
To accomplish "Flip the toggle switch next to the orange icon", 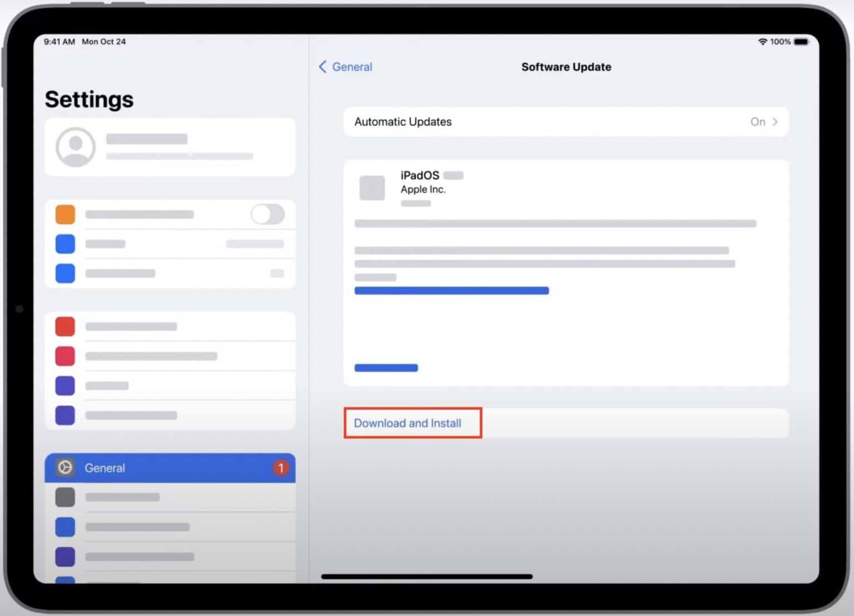I will pos(268,215).
